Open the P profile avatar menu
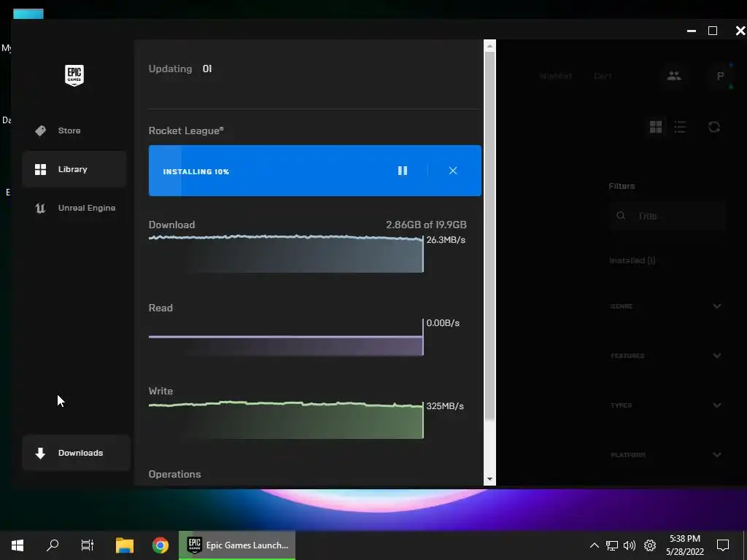Screen dimensions: 747x560 (x=720, y=76)
